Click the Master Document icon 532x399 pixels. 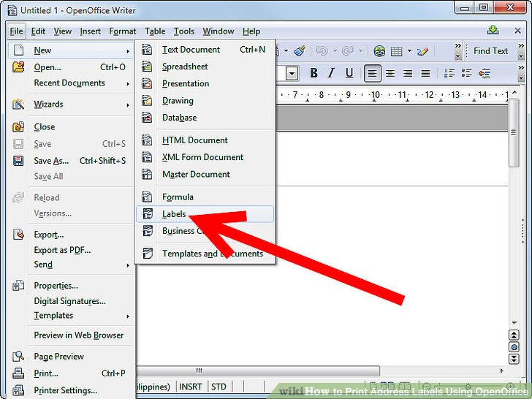(148, 174)
